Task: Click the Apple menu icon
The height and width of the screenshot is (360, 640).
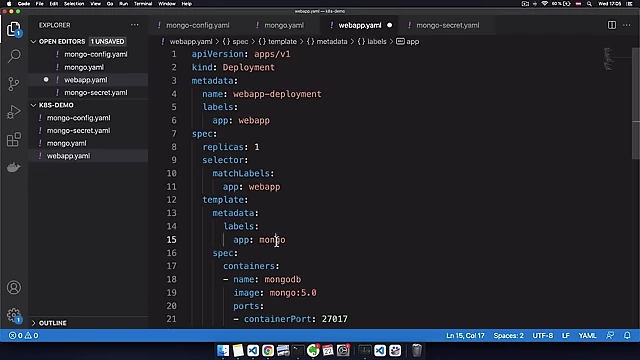Action: [9, 4]
